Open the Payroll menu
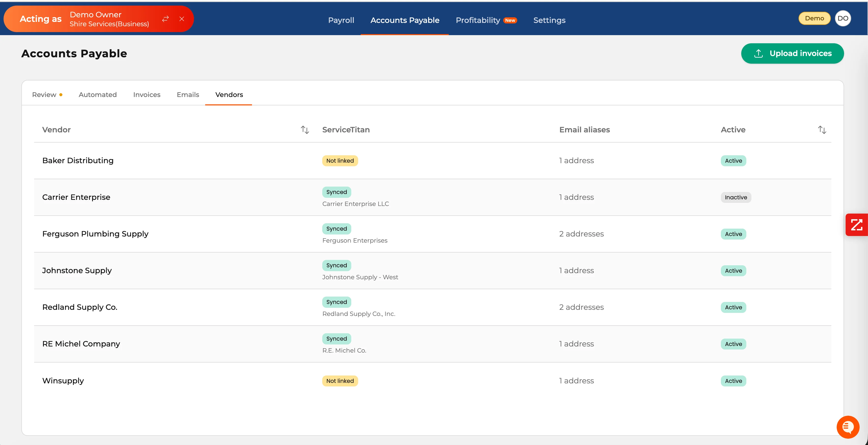Viewport: 868px width, 445px height. [341, 20]
